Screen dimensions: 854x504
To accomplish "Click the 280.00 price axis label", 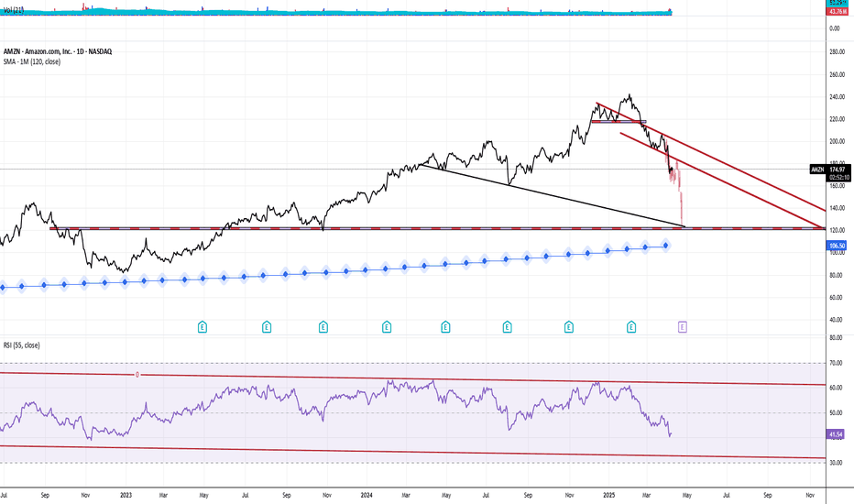I will point(838,52).
